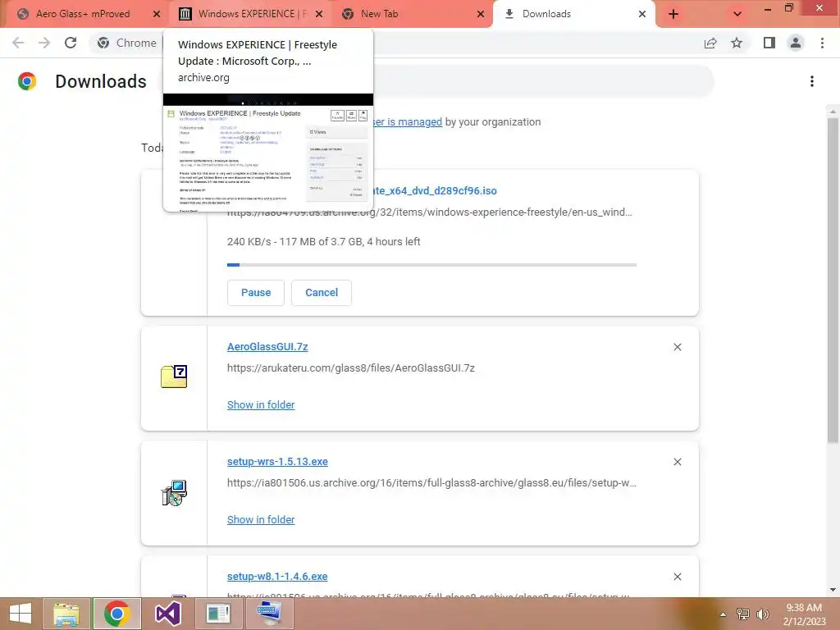Close the Downloads tab

642,14
